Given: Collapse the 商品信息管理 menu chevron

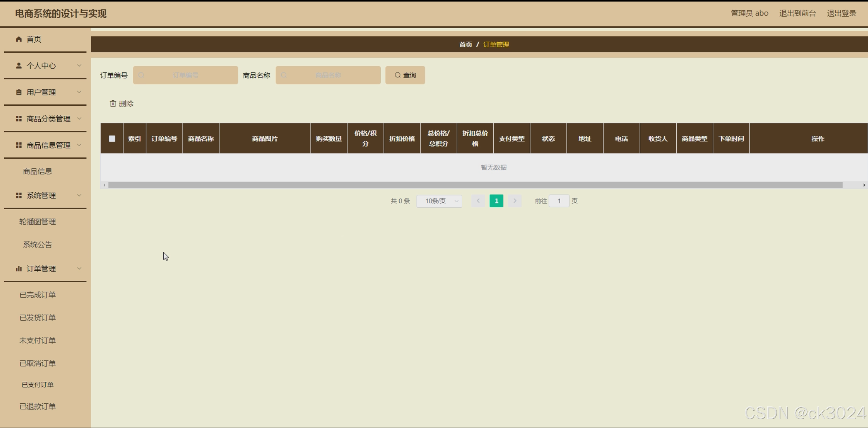Looking at the screenshot, I should pos(80,145).
